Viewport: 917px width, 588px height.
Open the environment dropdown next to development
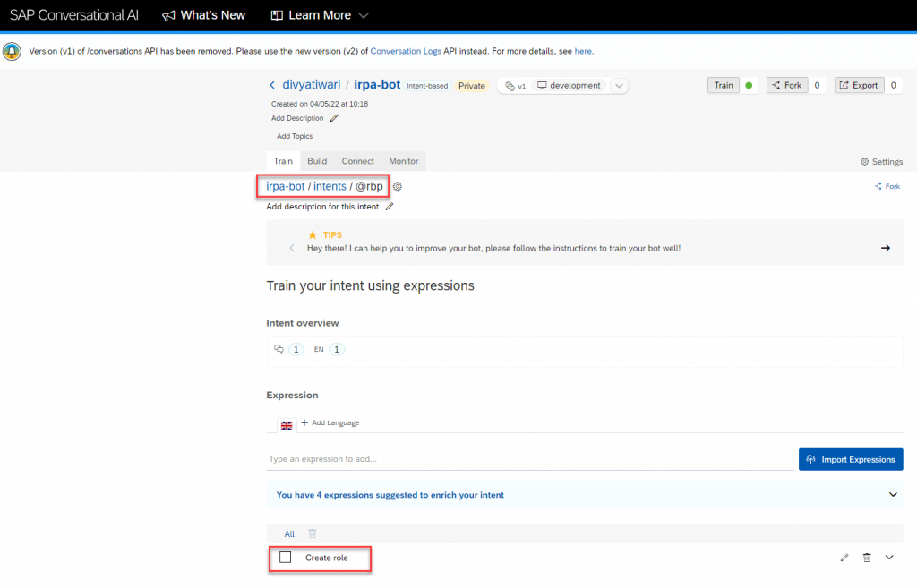619,86
